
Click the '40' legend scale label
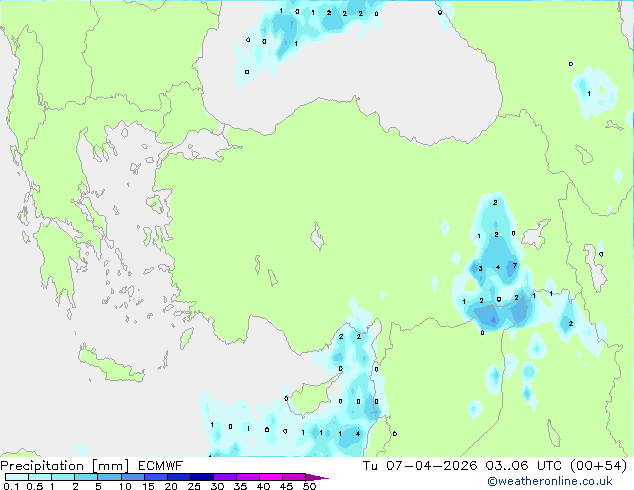263,486
